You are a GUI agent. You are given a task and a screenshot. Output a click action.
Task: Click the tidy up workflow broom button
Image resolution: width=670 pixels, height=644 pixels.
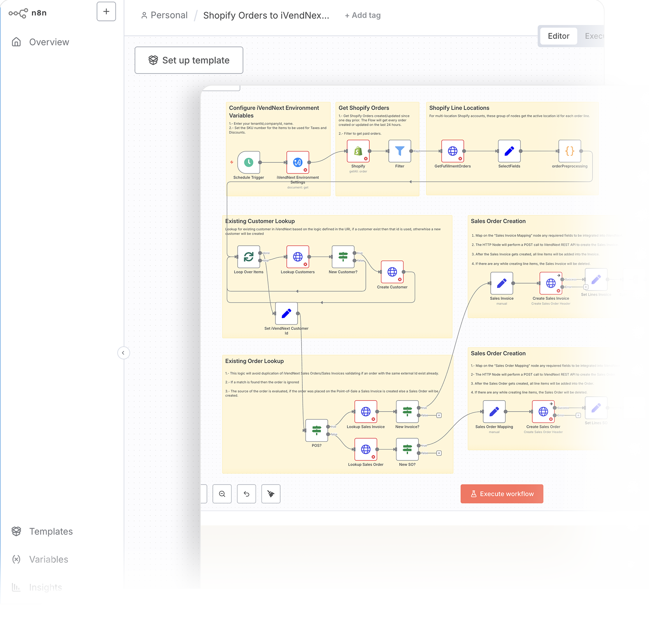(x=271, y=494)
